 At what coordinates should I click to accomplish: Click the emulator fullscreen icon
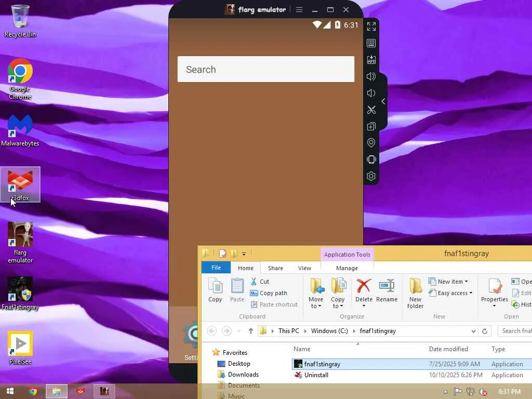371,26
